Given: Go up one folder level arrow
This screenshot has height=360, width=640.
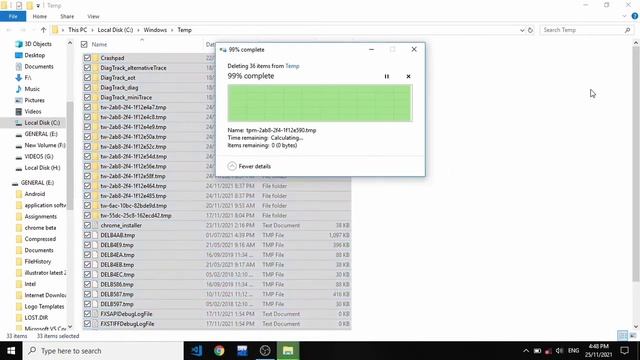Looking at the screenshot, I should click(x=43, y=30).
